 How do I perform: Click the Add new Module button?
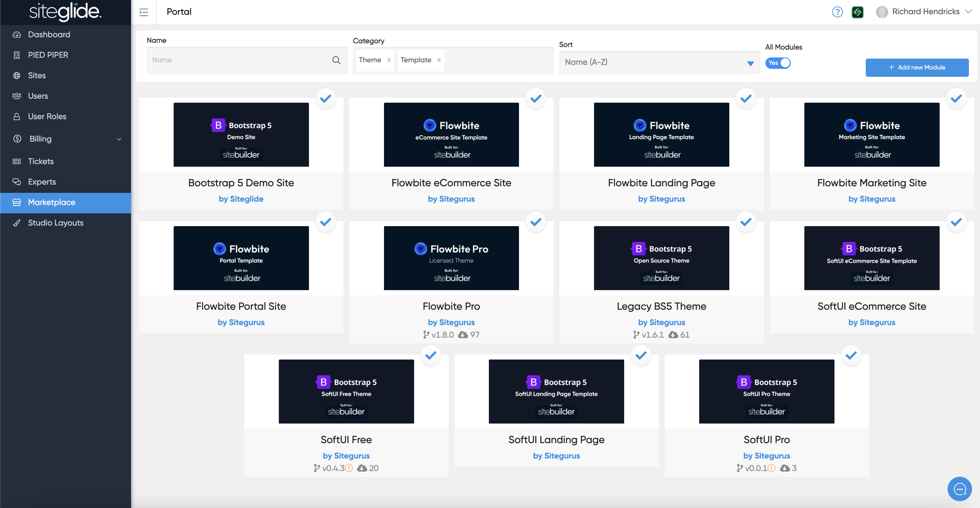click(917, 67)
